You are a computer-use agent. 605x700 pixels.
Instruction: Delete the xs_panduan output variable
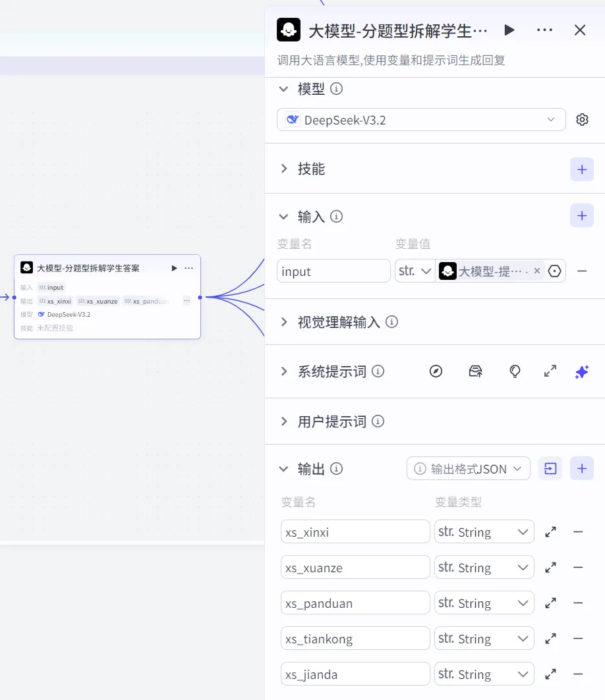[578, 603]
